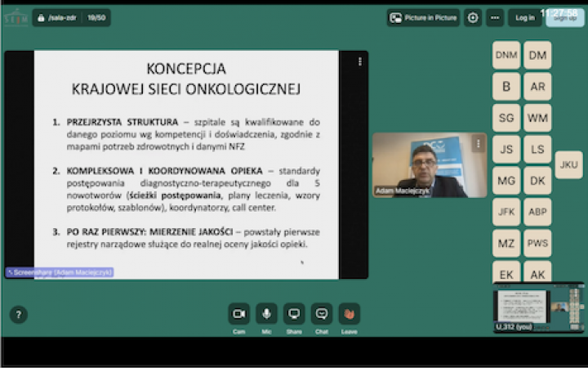Open screenshare tile three-dot options menu
Viewport: 588px width, 368px height.
pos(359,61)
